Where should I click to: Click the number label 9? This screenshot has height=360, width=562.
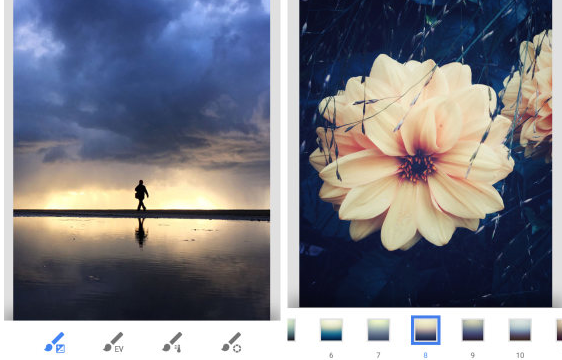[x=473, y=355]
